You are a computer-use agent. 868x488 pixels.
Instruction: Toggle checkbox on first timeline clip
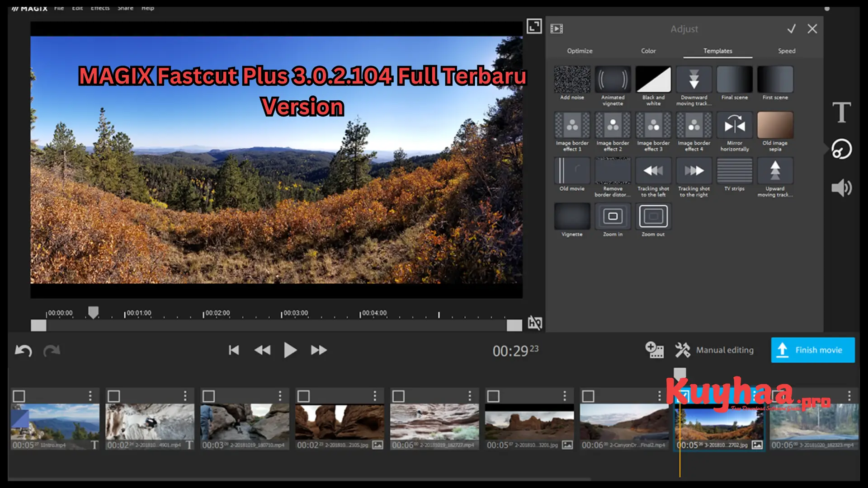19,396
